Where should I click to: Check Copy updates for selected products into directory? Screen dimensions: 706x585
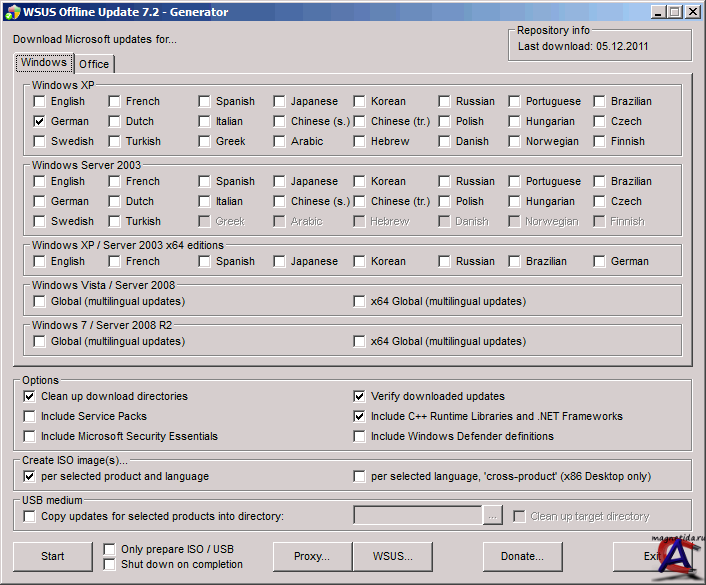click(x=30, y=516)
